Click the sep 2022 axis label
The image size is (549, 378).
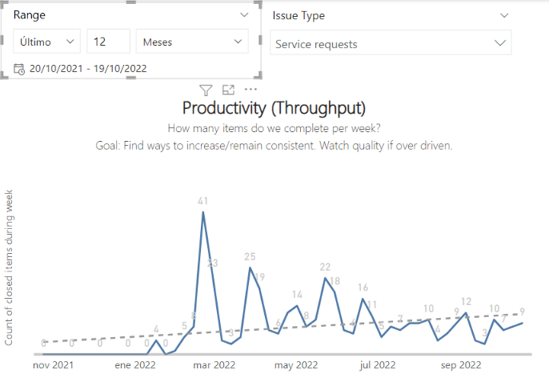point(461,365)
